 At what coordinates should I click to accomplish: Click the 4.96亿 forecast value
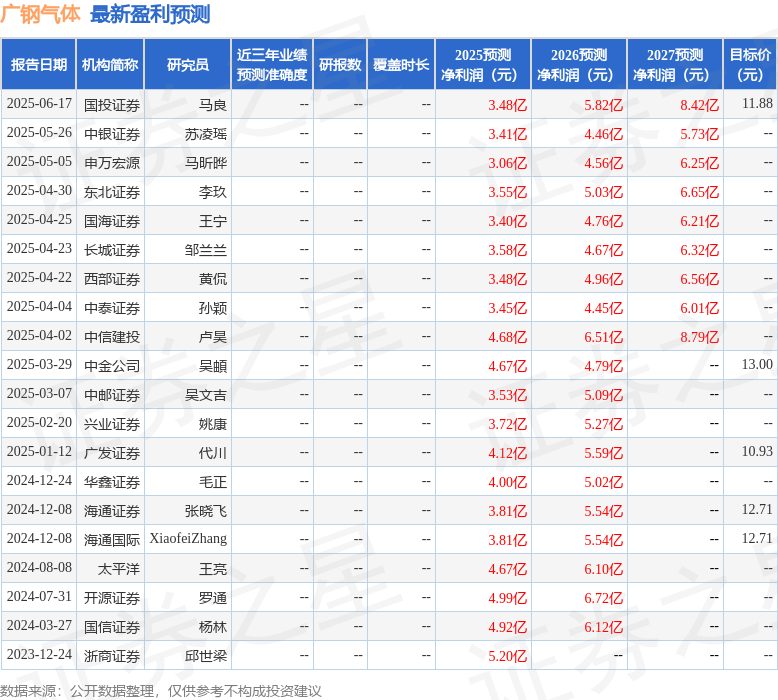click(x=603, y=279)
